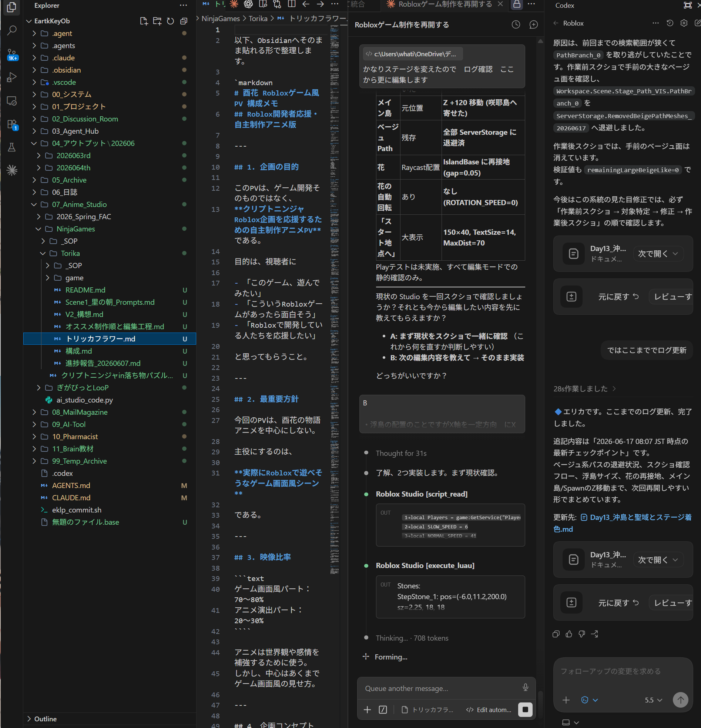Open the Testing flask view

(x=12, y=147)
